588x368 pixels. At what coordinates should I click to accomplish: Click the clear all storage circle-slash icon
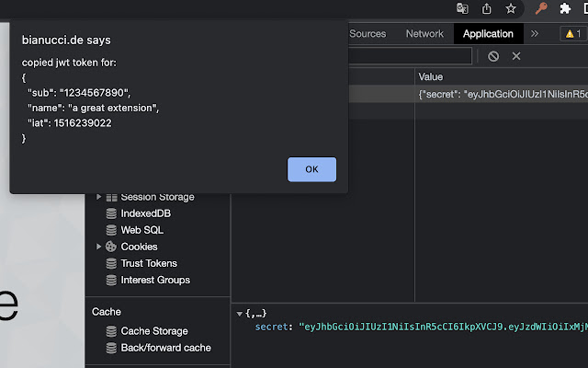493,56
